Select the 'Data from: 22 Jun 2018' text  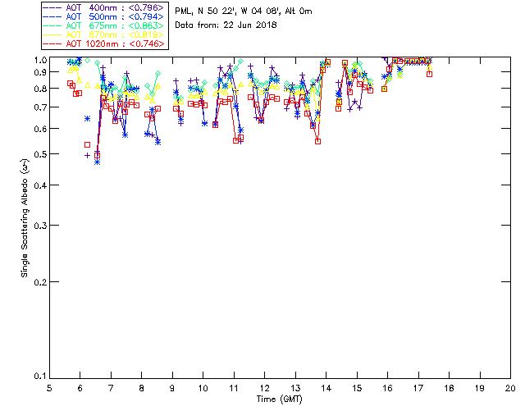click(x=226, y=25)
